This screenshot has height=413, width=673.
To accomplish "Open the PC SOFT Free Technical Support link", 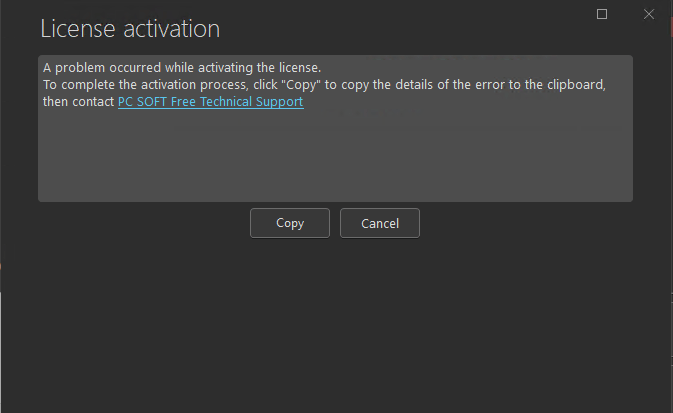I will tap(210, 102).
